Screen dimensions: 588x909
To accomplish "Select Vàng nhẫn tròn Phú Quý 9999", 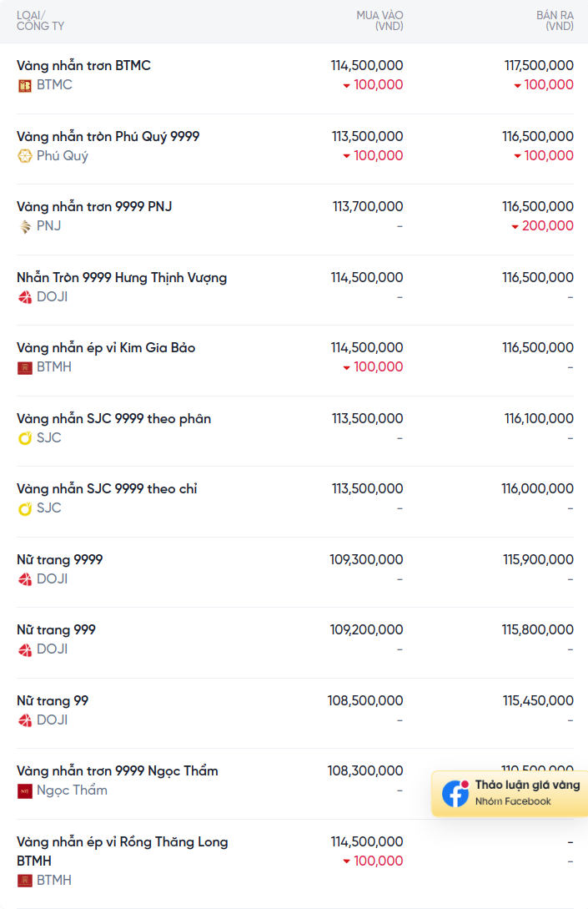I will click(x=108, y=136).
